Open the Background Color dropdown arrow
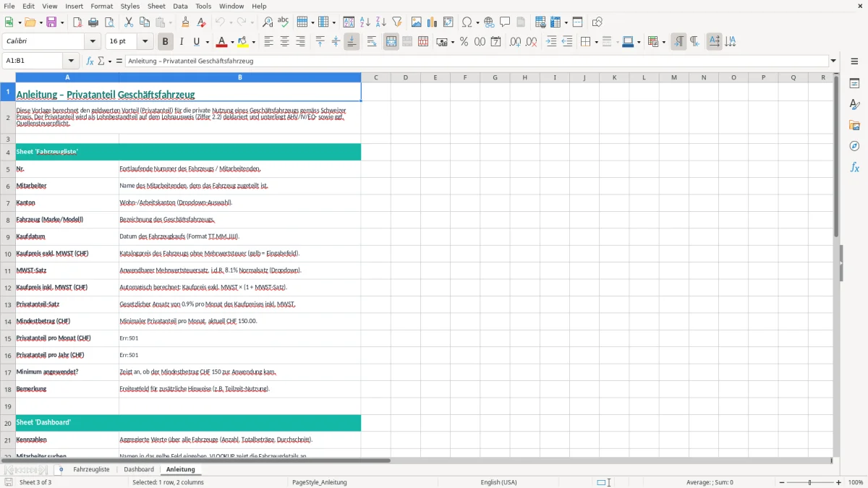 253,42
